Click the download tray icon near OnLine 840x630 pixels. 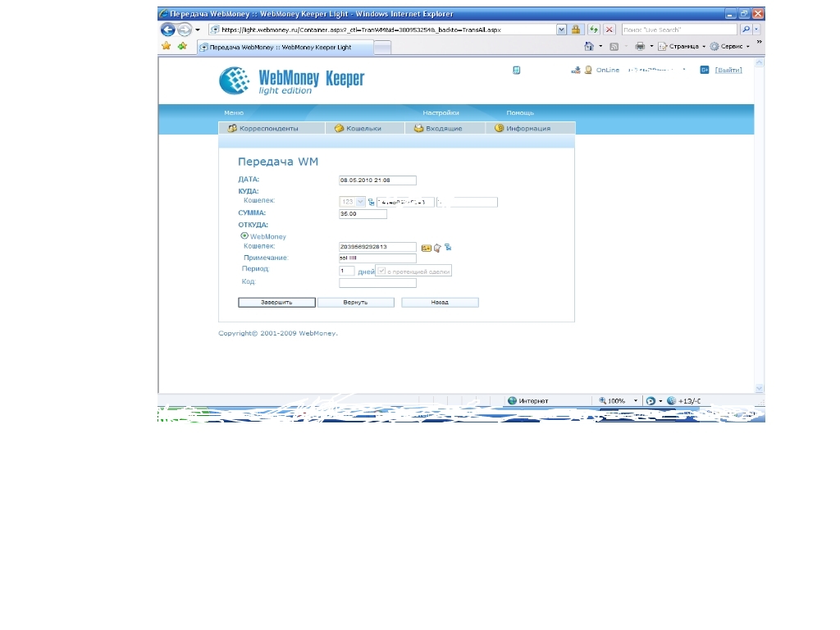[x=576, y=71]
